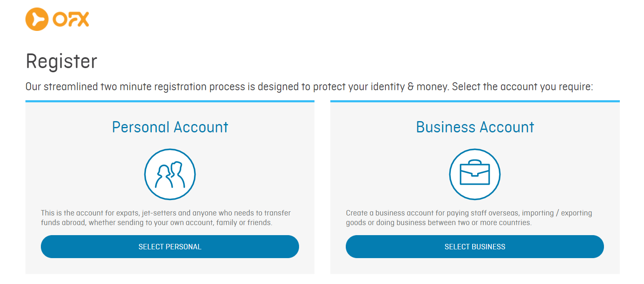This screenshot has height=284, width=644.
Task: Click the blue top border of Personal card
Action: [x=170, y=101]
